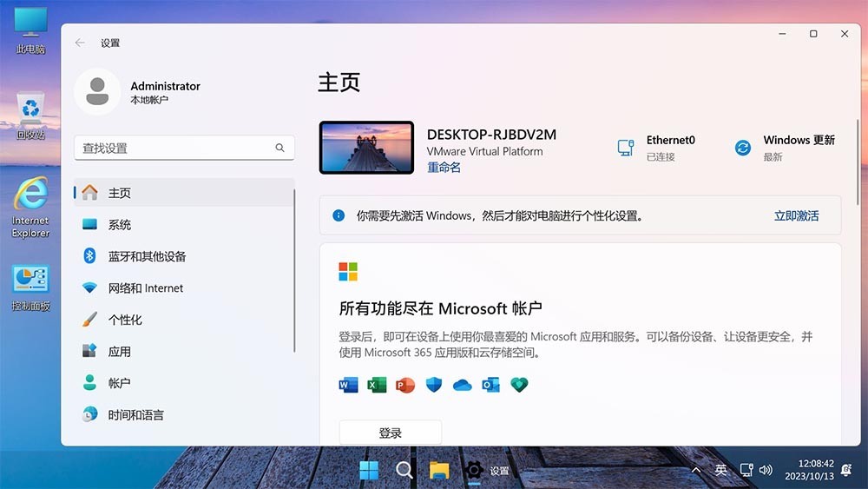Open the Windows Start menu
Viewport: 868px width, 489px height.
tap(369, 470)
